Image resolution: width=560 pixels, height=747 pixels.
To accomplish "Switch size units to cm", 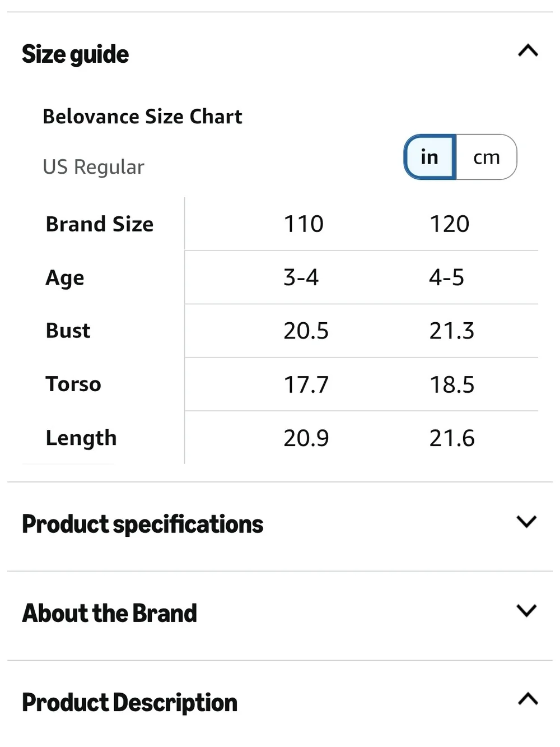I will (486, 157).
